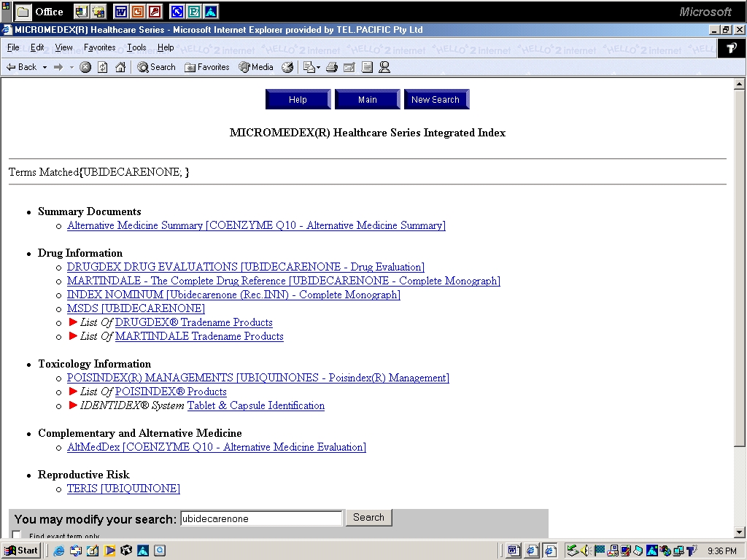This screenshot has height=560, width=747.
Task: Click the safely remove hardware tray icon
Action: [x=572, y=551]
